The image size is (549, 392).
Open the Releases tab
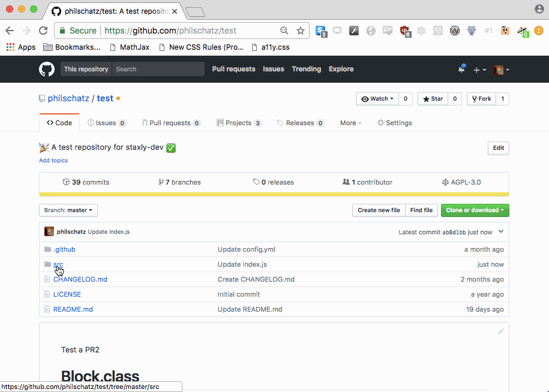(300, 123)
